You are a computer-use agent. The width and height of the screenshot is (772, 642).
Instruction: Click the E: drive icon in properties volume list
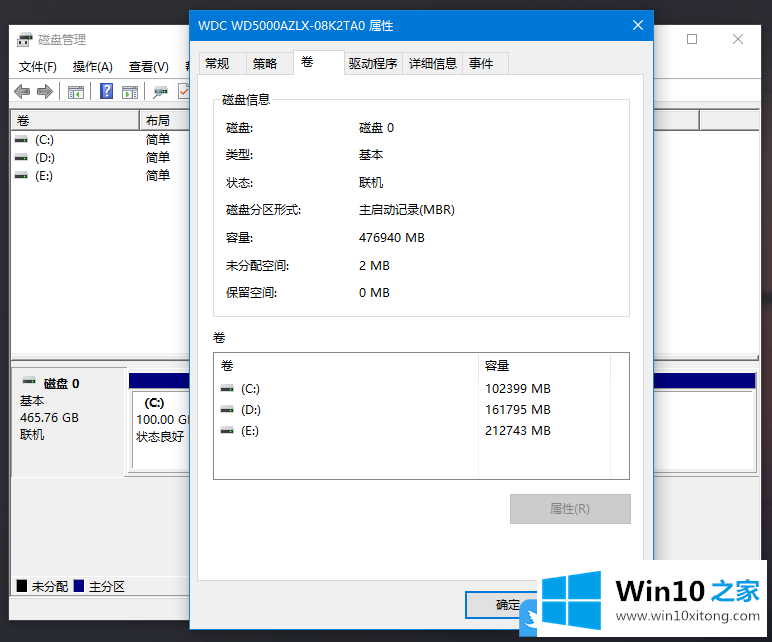[227, 431]
